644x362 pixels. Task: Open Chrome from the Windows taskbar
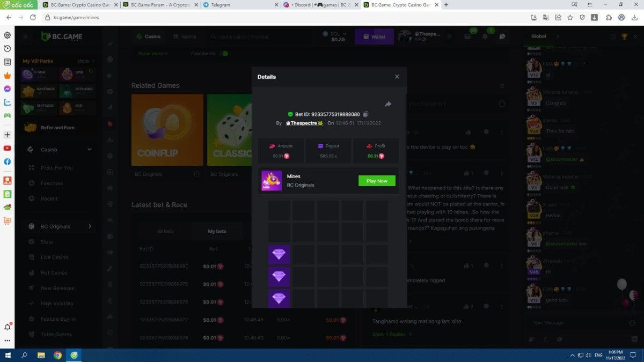click(x=57, y=355)
